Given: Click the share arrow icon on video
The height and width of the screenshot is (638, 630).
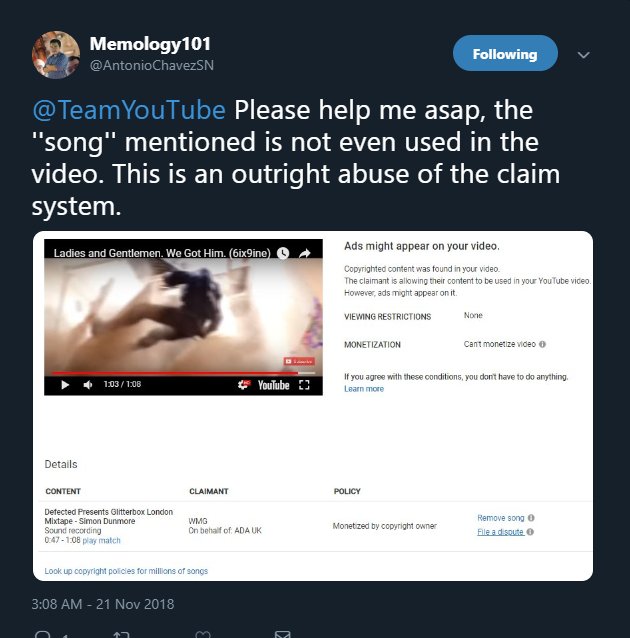Looking at the screenshot, I should [x=304, y=253].
